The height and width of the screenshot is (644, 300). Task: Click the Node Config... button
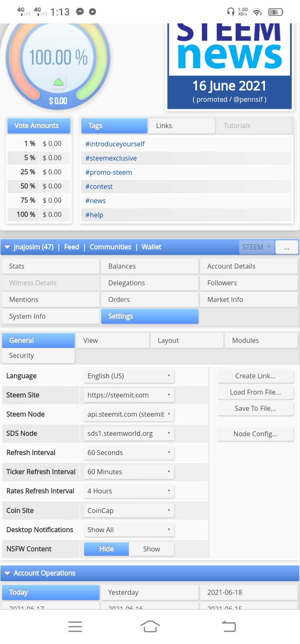[x=255, y=434]
